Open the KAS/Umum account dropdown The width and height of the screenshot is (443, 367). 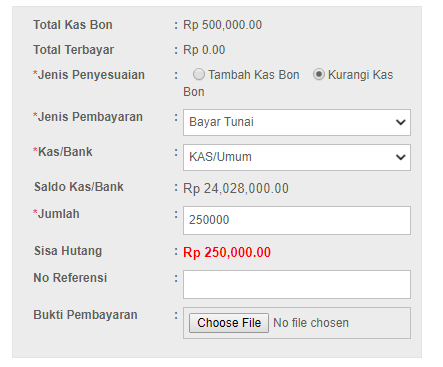[x=297, y=157]
